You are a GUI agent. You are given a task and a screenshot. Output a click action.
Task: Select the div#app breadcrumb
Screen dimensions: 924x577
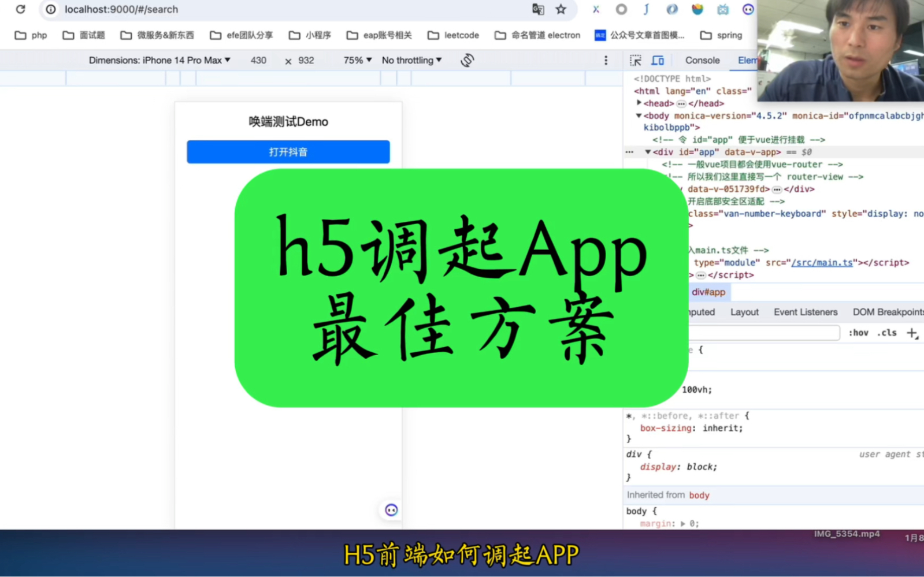pyautogui.click(x=708, y=292)
